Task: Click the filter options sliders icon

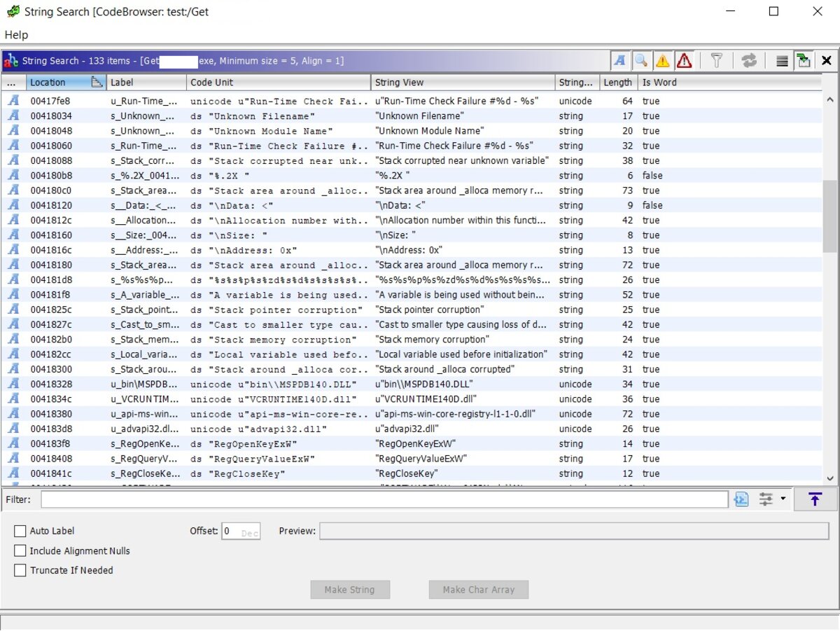Action: click(x=766, y=499)
